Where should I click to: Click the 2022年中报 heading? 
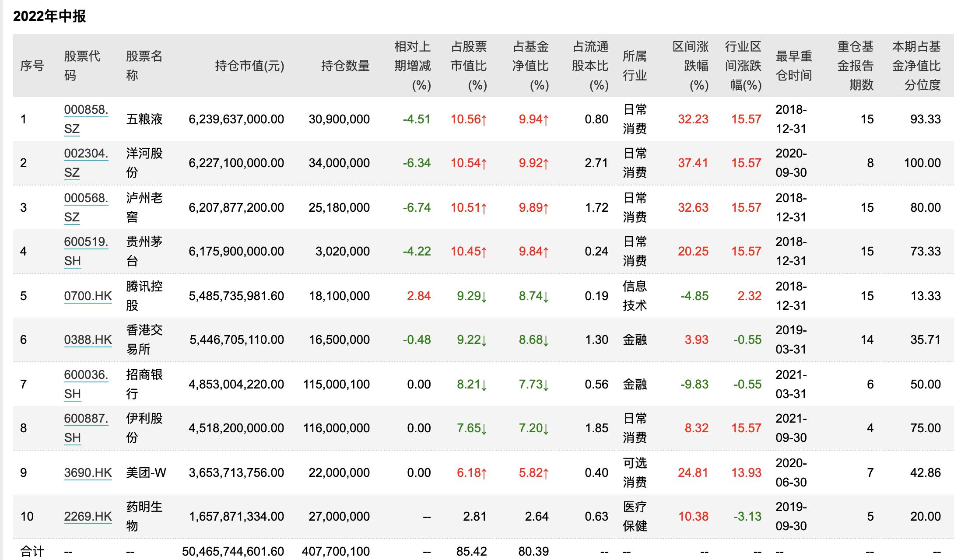click(49, 16)
